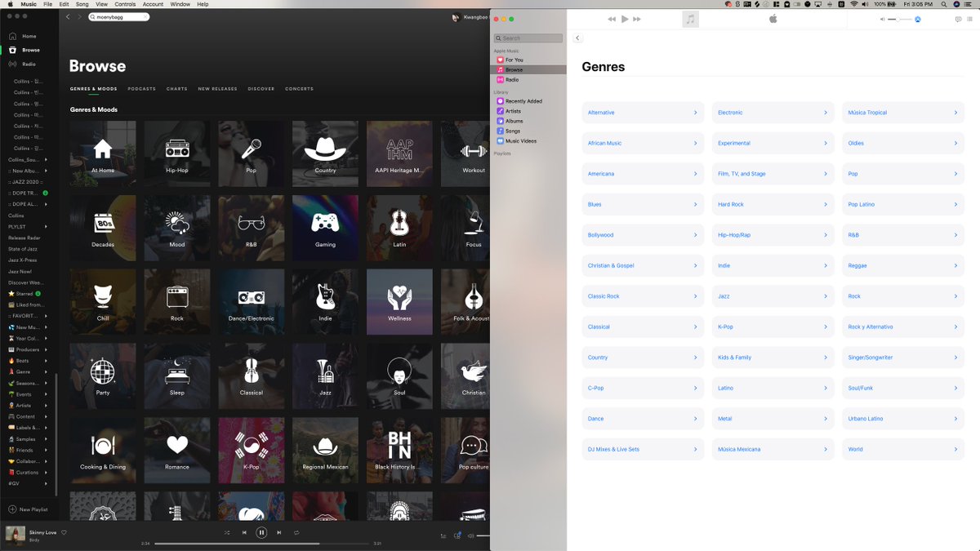
Task: Expand the Genre folder in Spotify sidebar
Action: 46,371
